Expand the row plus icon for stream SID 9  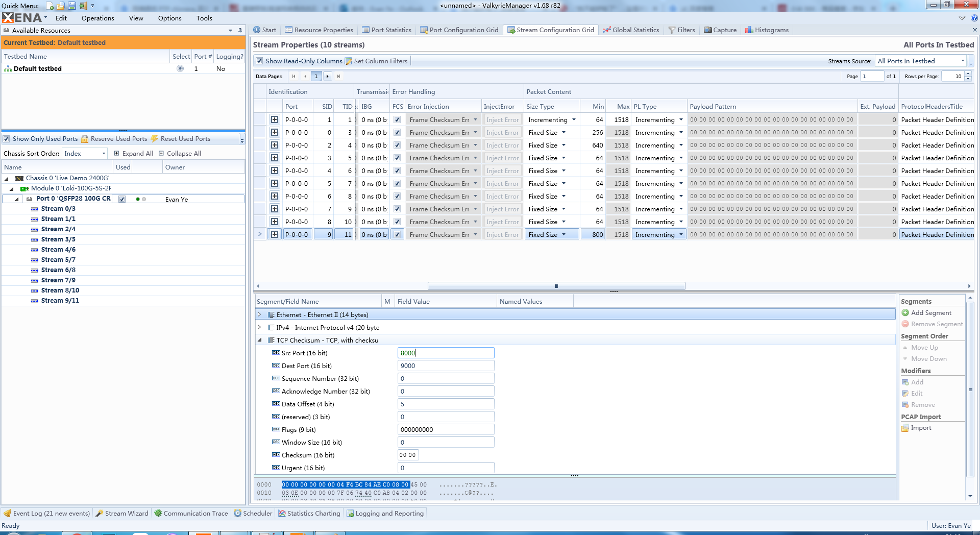click(x=275, y=234)
